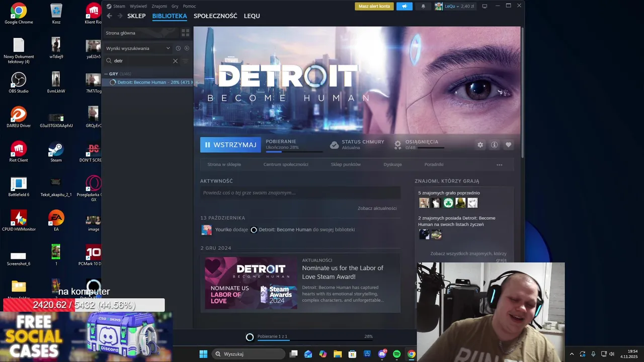Expand the more options ellipsis next to Poradniki
The image size is (644, 362).
point(500,165)
